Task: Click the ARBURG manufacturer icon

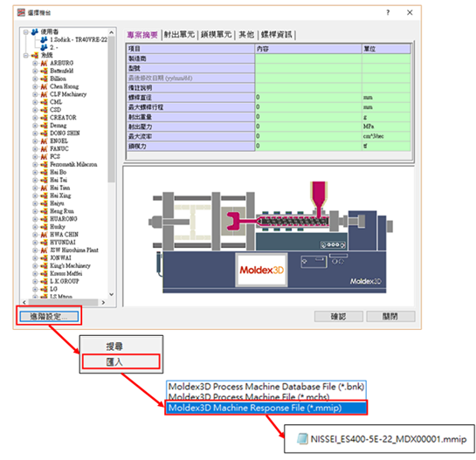Action: pyautogui.click(x=44, y=63)
